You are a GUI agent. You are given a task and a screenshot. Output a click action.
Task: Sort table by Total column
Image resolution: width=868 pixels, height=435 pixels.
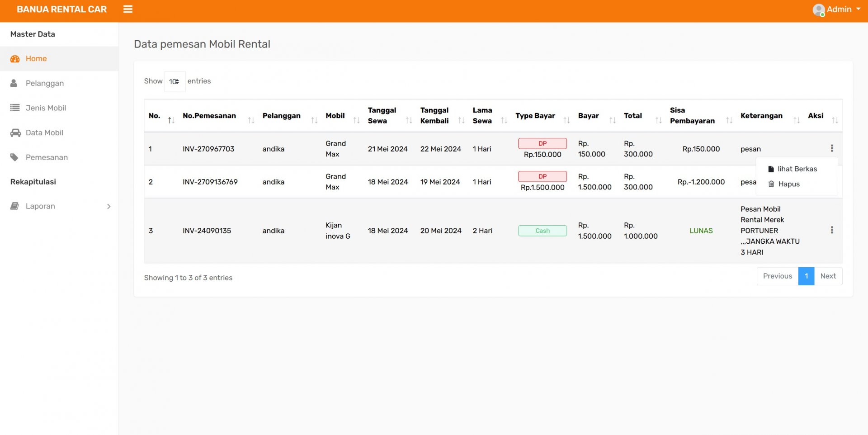pos(633,116)
